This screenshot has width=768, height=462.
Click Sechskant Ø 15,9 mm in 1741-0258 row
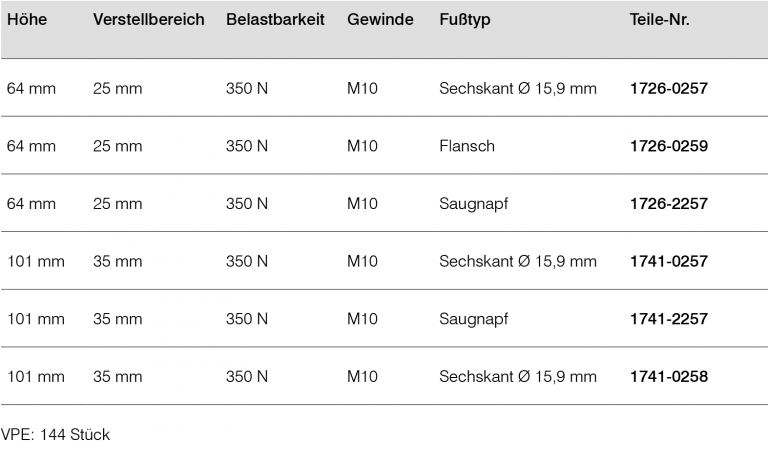517,377
